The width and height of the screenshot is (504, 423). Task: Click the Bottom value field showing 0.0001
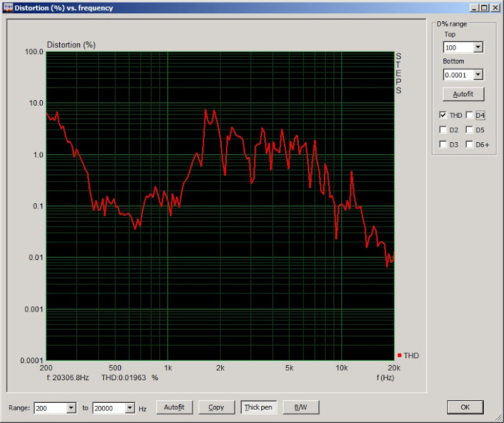click(459, 75)
